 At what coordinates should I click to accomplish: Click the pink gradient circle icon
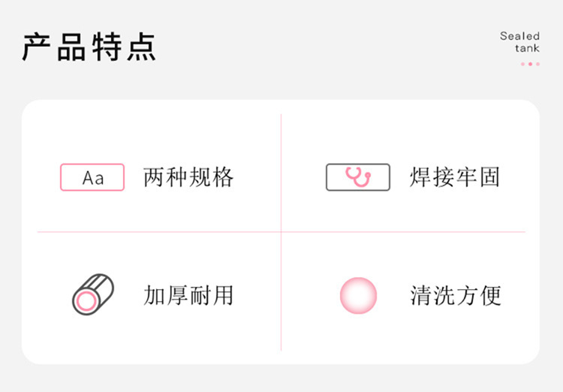(x=358, y=295)
